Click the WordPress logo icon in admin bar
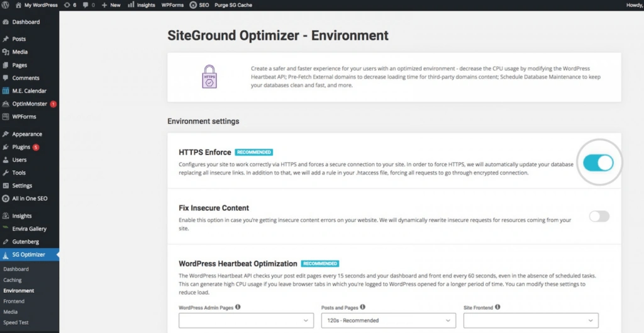 [6, 4]
